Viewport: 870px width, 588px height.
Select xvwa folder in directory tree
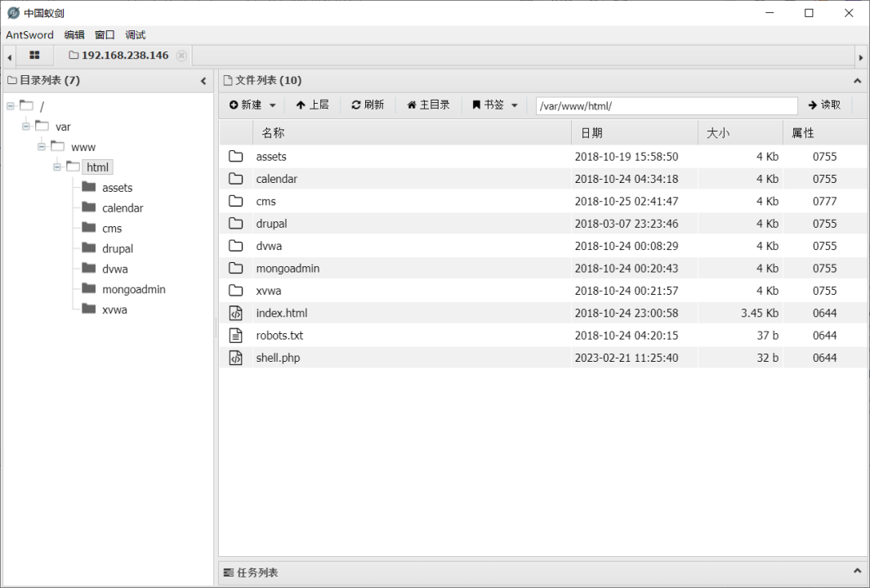click(x=114, y=310)
